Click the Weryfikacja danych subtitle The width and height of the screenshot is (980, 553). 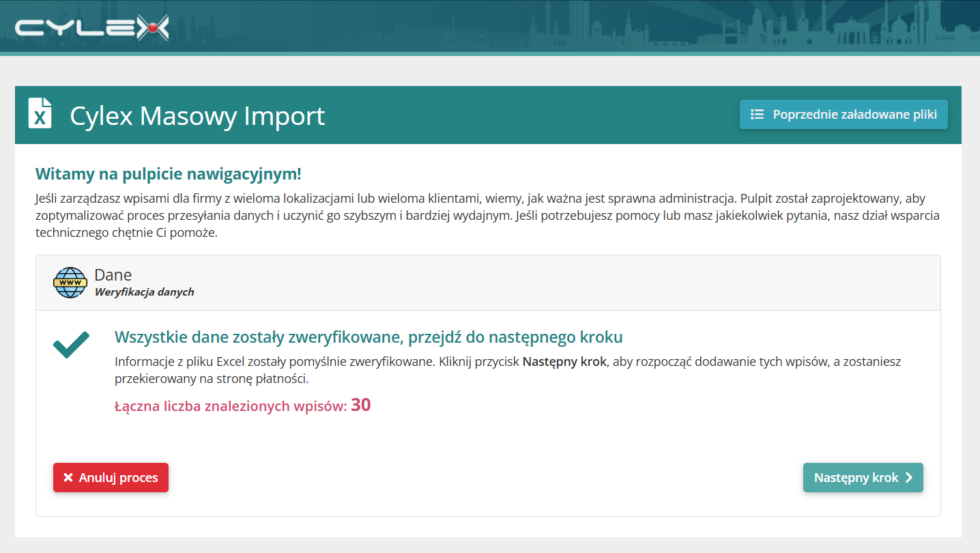click(x=144, y=292)
